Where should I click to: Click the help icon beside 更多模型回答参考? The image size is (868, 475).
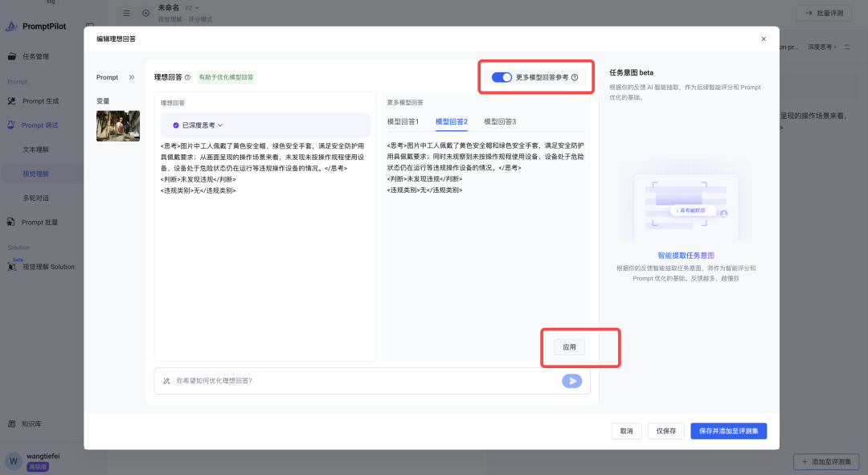[x=575, y=77]
